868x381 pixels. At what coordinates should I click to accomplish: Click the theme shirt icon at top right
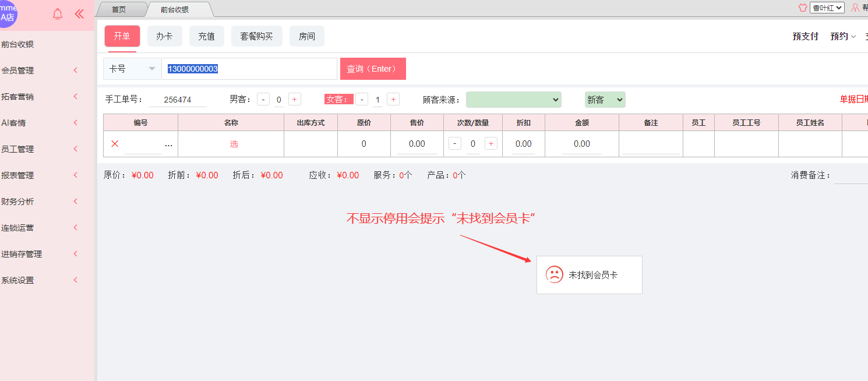click(803, 8)
